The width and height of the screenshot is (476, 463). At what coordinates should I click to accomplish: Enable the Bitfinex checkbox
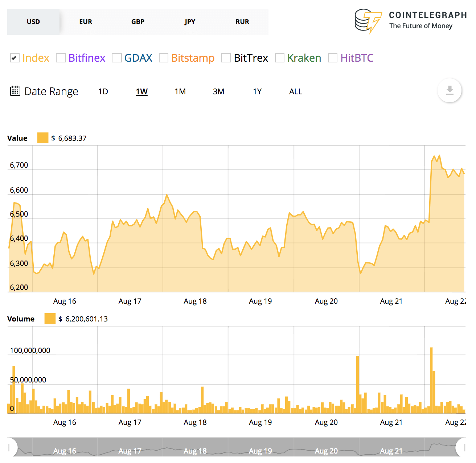pos(61,58)
